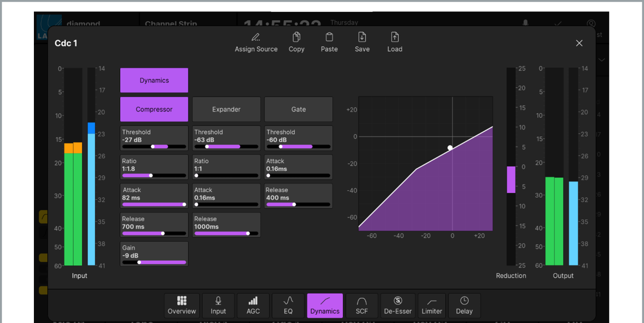The height and width of the screenshot is (323, 644).
Task: Click the white point on compression curve
Action: click(450, 148)
